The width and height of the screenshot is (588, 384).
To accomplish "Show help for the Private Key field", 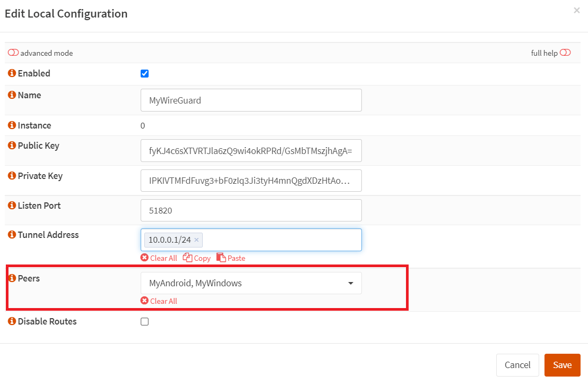I will click(x=12, y=176).
